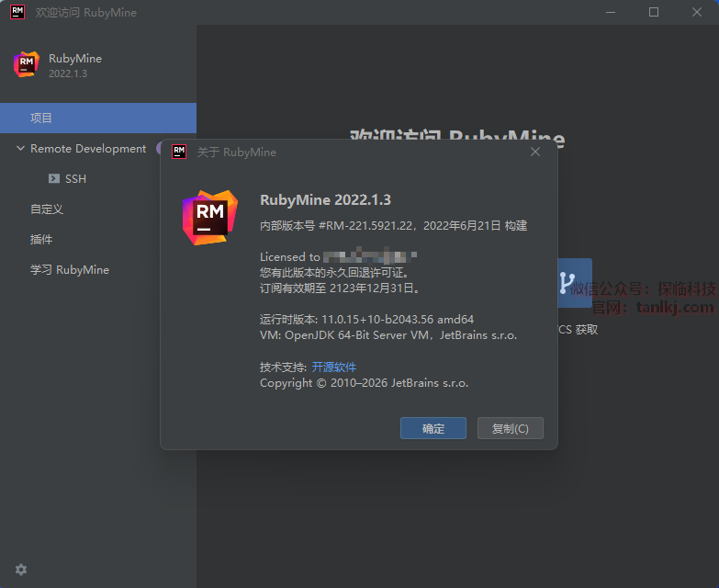Click the 订阅有效期至 2123年12月31日 text
This screenshot has height=588, width=719.
point(340,288)
